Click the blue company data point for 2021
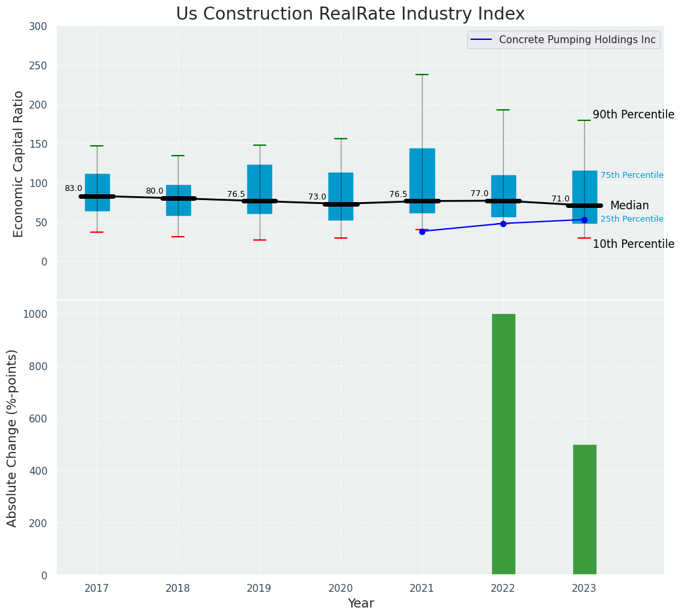681x616 pixels. 422,231
